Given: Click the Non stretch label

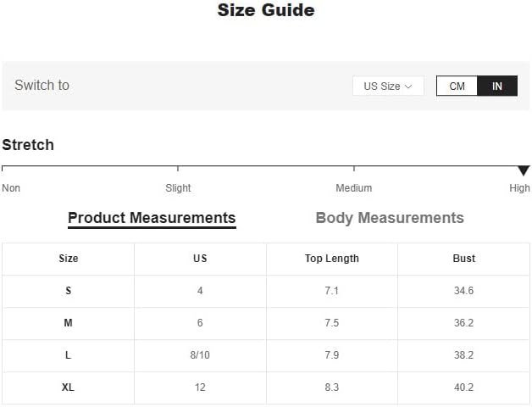Looking at the screenshot, I should click(x=11, y=188).
